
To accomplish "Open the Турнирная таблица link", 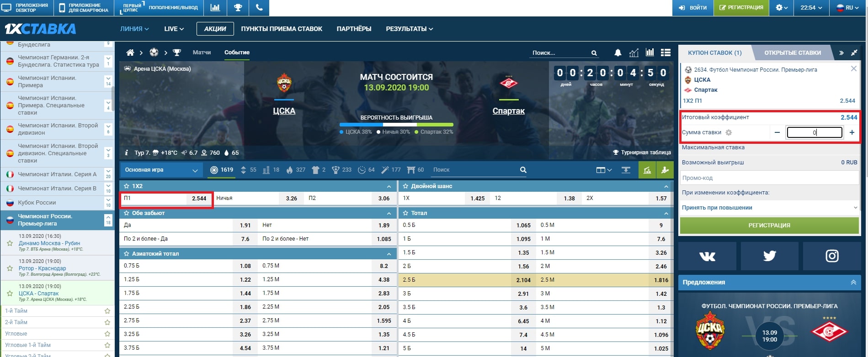I will 642,152.
